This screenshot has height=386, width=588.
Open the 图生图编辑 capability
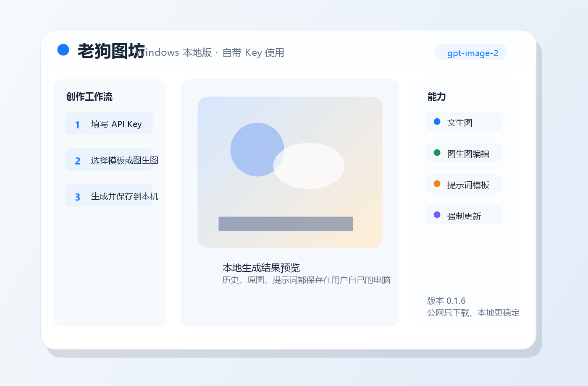pos(464,153)
